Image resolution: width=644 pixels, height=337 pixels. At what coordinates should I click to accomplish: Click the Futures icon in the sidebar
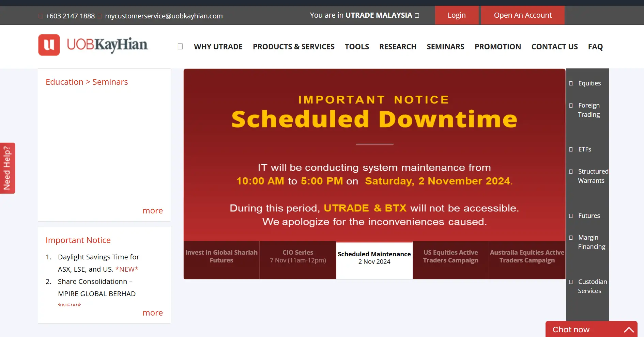click(571, 215)
